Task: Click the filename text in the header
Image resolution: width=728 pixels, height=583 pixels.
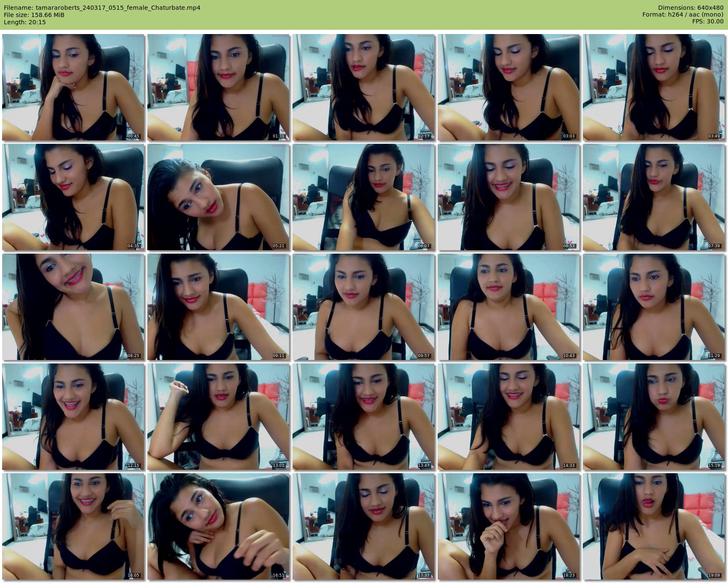Action: 102,8
